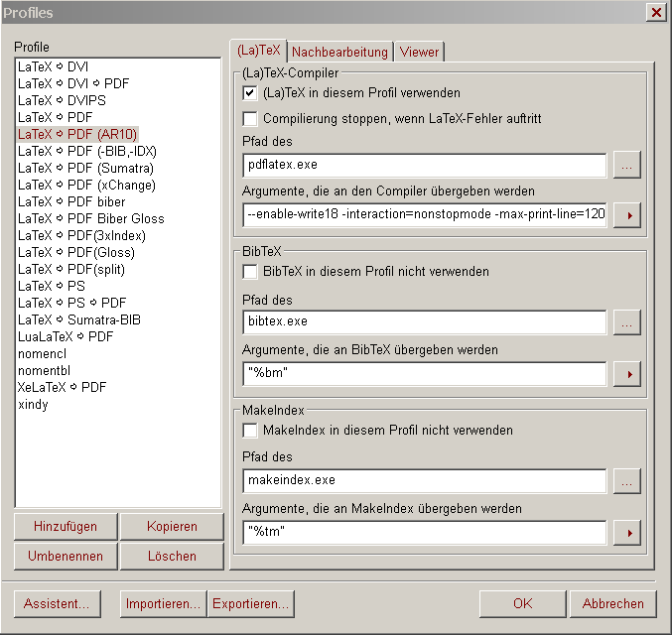The image size is (672, 635).
Task: Open the Assistent... wizard
Action: point(58,603)
